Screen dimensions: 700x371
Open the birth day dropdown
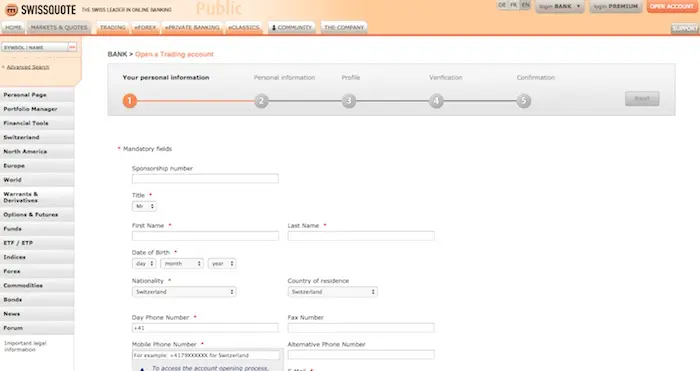(x=144, y=263)
